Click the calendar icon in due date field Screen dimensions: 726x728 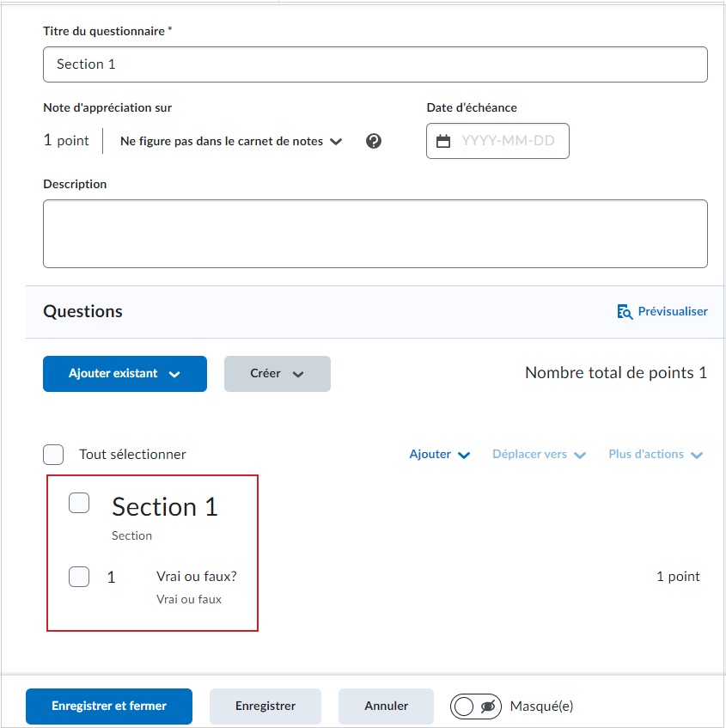pos(443,141)
